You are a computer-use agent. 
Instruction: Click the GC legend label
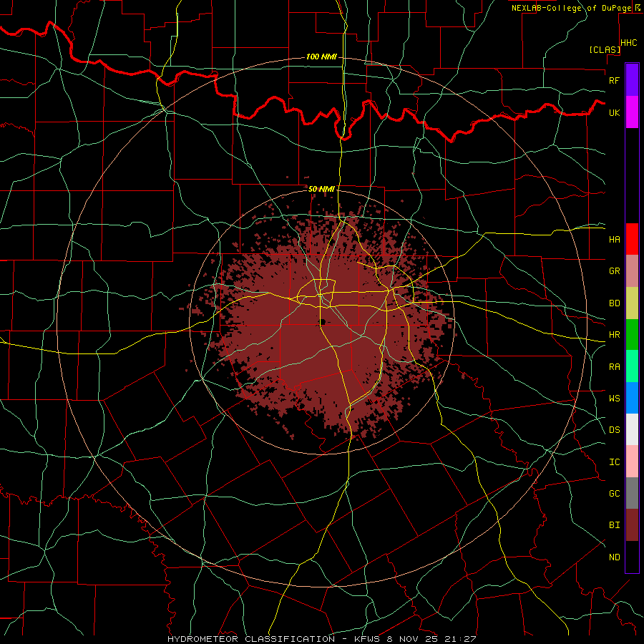pos(614,494)
